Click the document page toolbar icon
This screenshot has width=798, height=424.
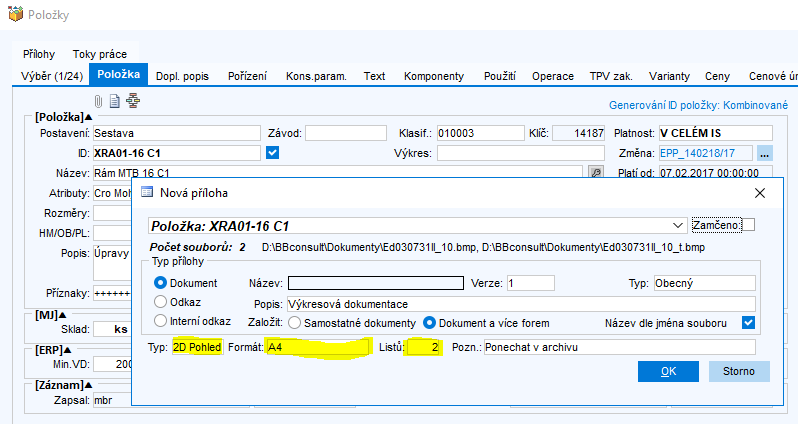point(115,101)
